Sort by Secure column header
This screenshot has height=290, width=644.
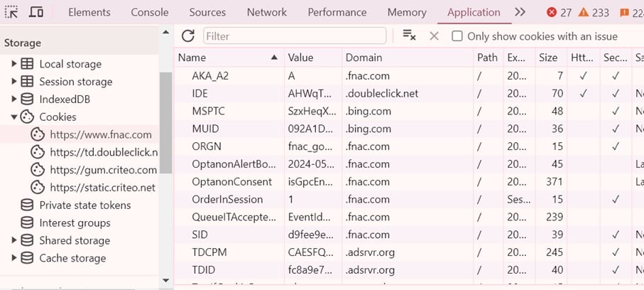click(616, 58)
